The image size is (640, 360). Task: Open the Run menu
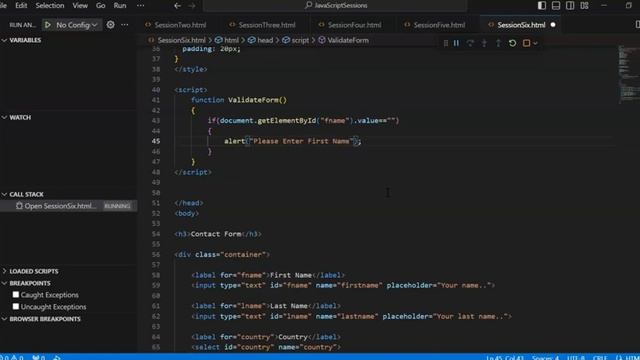pyautogui.click(x=120, y=5)
